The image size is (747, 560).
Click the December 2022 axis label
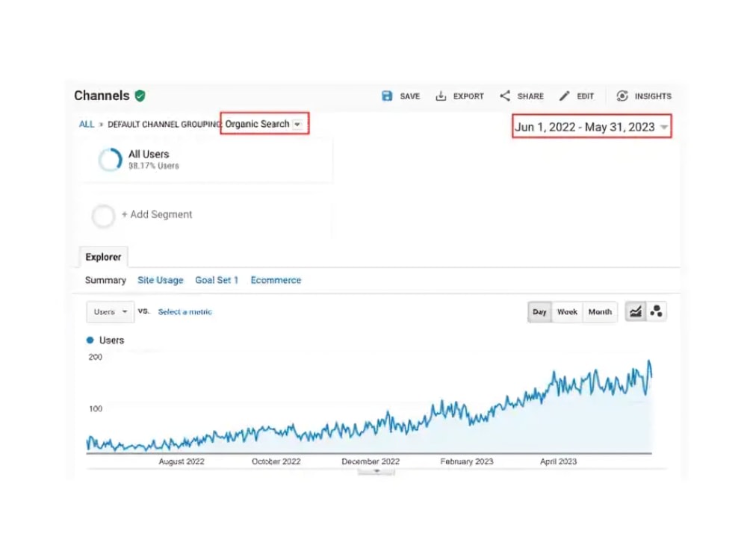click(371, 461)
